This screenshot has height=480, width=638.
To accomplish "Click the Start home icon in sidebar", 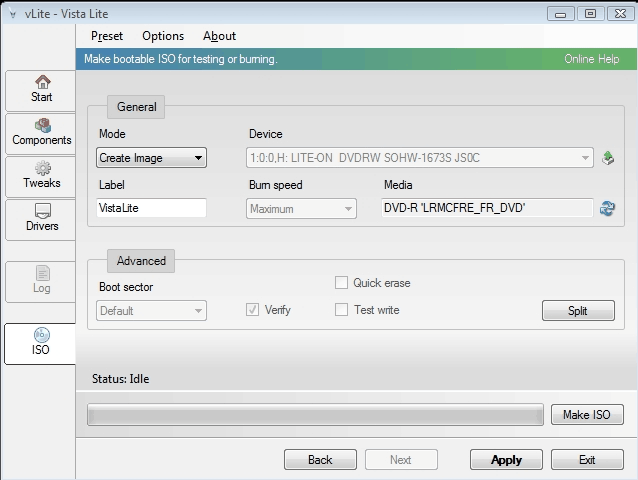I will (x=42, y=82).
